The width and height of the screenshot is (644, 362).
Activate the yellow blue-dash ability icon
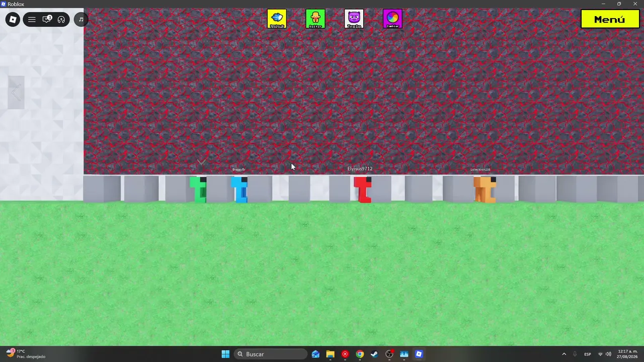277,19
